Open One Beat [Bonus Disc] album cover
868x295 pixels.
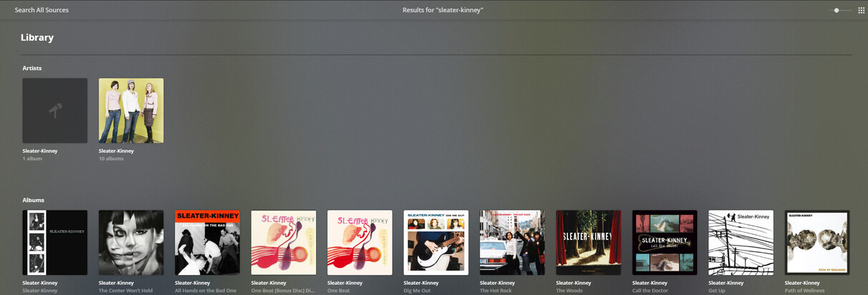(284, 243)
